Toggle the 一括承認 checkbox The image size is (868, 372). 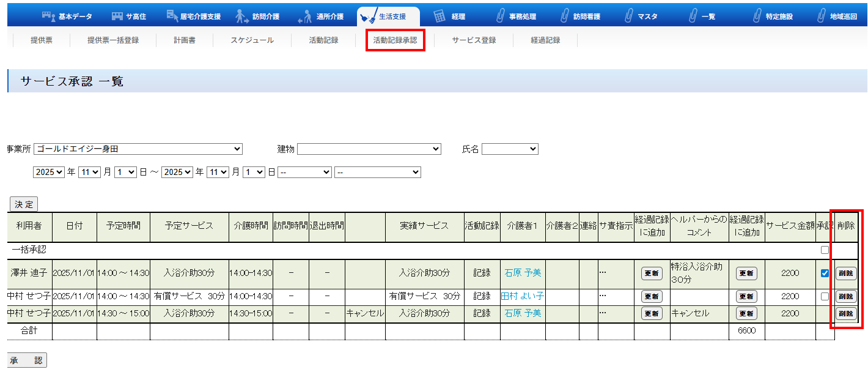(825, 250)
